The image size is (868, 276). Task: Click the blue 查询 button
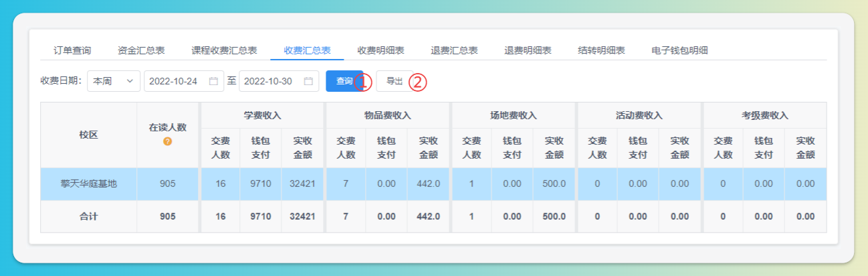coord(344,81)
